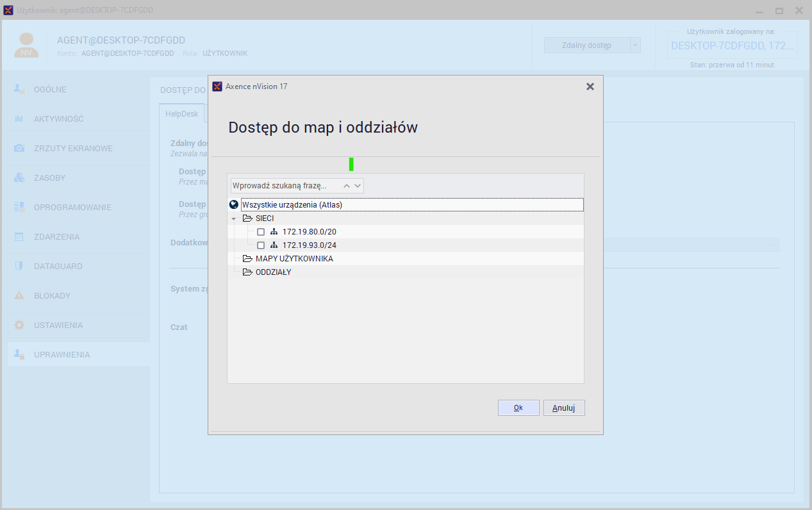
Task: Click the network icon of 172.19.80.0/20
Action: click(274, 232)
